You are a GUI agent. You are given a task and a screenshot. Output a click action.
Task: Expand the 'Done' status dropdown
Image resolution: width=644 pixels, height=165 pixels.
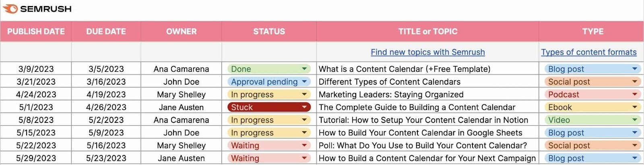(304, 69)
